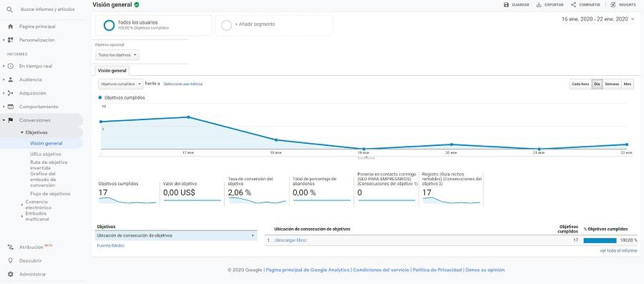Click the clock icon for En tiempo real
The height and width of the screenshot is (284, 644).
coord(11,66)
